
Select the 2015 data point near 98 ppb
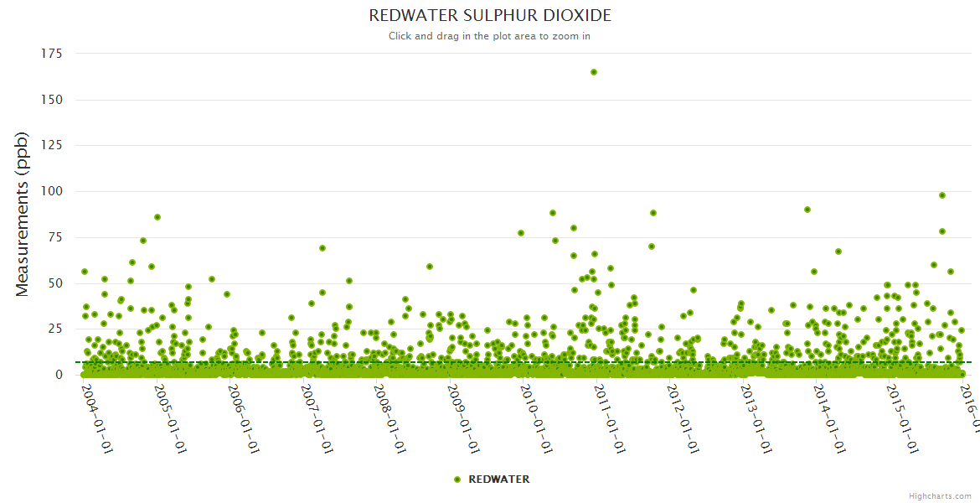click(x=942, y=195)
